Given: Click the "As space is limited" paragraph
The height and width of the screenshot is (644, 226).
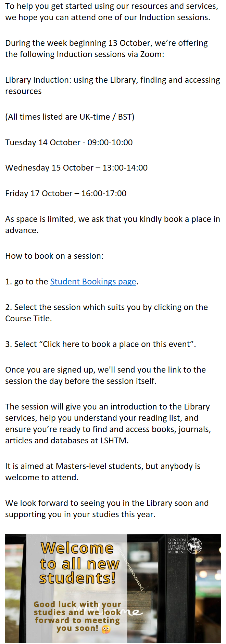Looking at the screenshot, I should pos(112,225).
